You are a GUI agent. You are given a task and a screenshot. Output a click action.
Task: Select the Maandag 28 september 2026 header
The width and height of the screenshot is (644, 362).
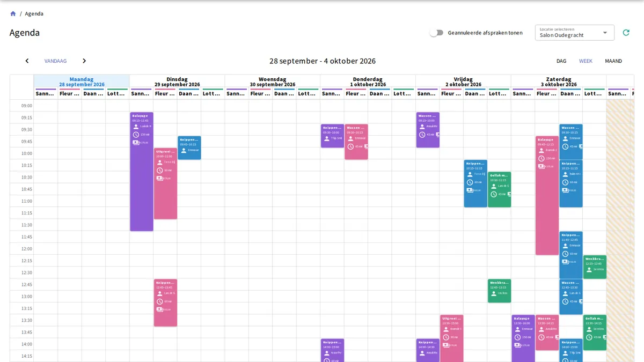pyautogui.click(x=82, y=82)
